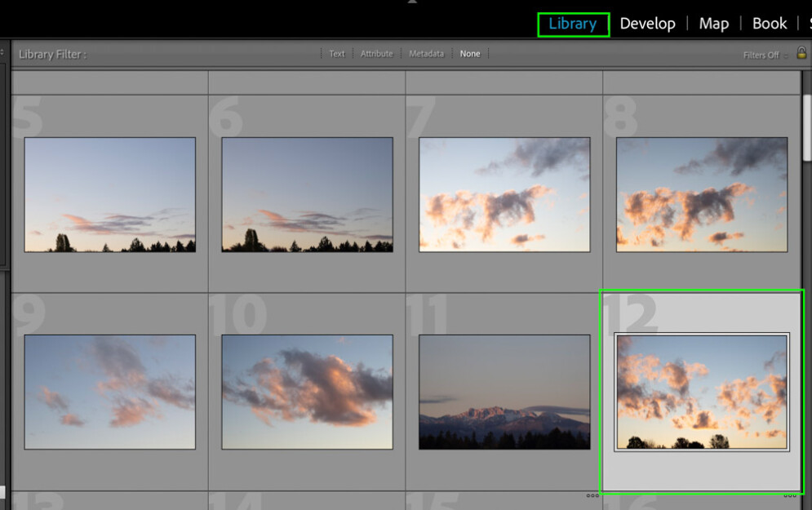Screen dimensions: 812x510
Task: Enable the Text filter in the filter bar
Action: click(x=336, y=54)
